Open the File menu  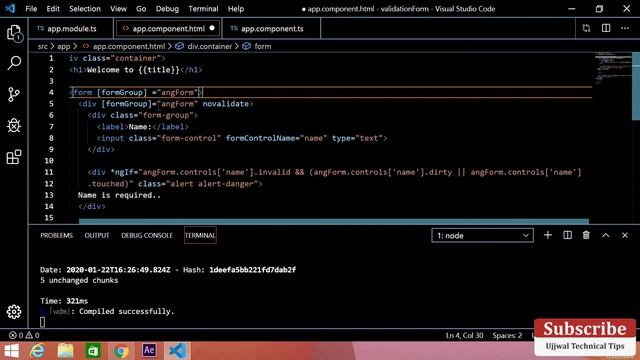tap(31, 9)
